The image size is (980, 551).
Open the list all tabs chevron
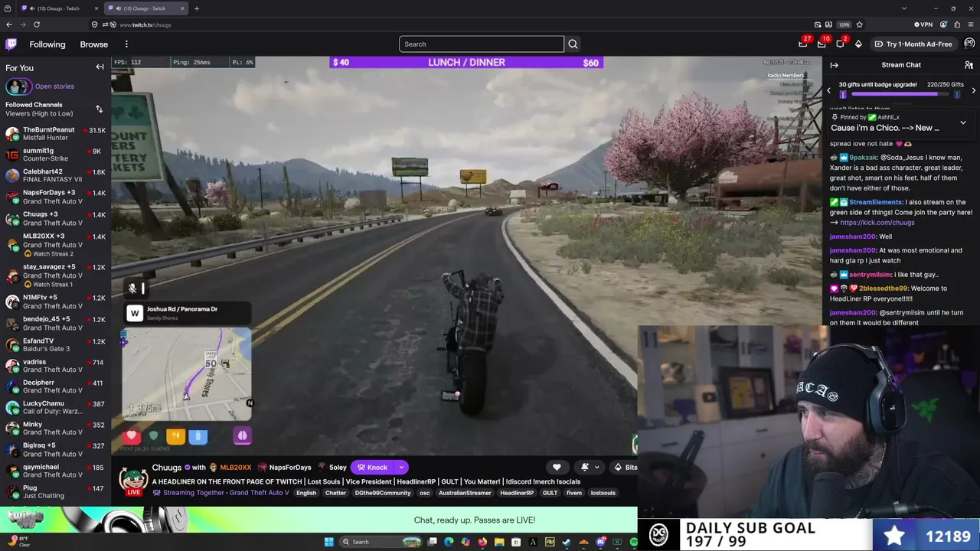(904, 8)
